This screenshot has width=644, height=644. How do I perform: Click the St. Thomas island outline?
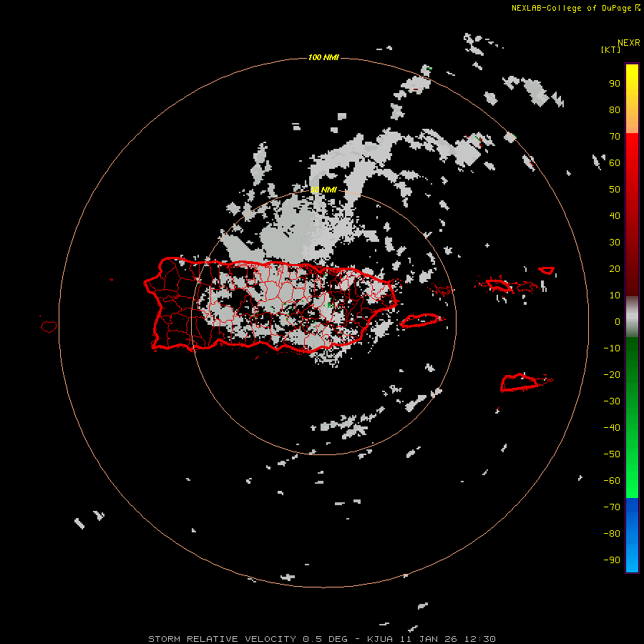pos(499,285)
